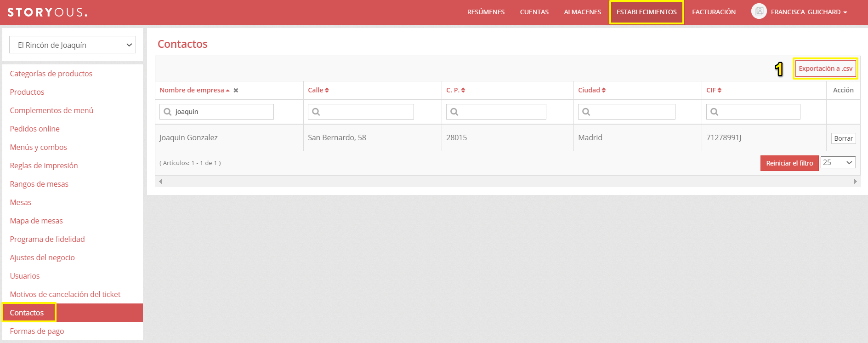Viewport: 868px width, 343px height.
Task: Sort by Ciudad column arrows
Action: 604,91
